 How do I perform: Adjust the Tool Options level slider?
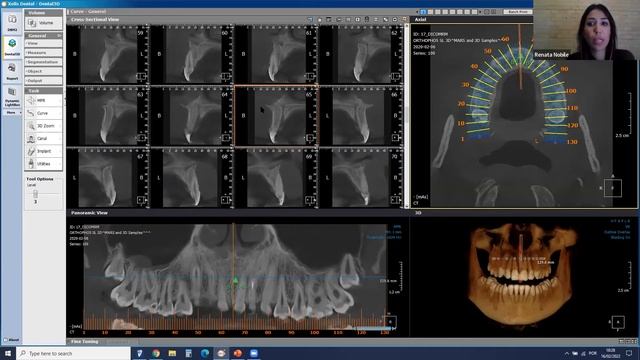(x=36, y=193)
